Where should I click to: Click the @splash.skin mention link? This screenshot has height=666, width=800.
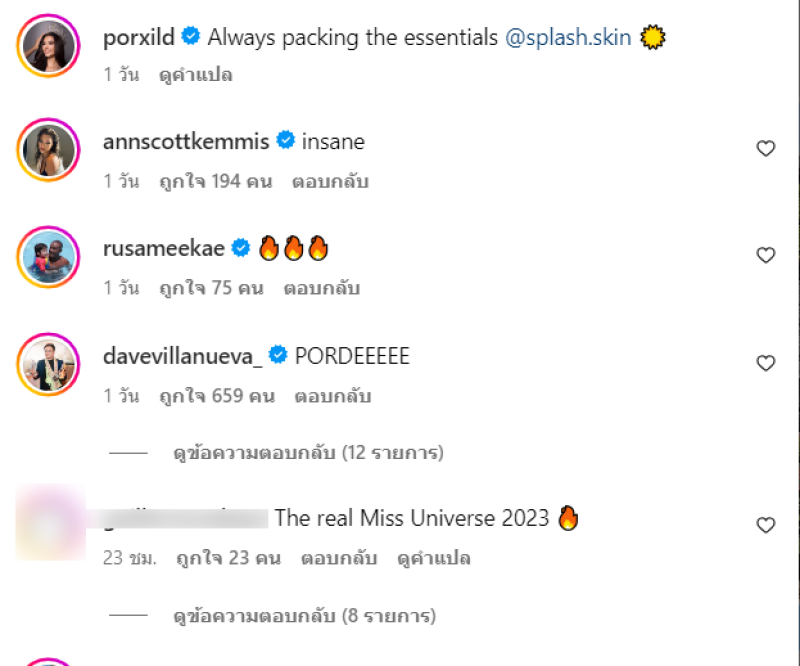(568, 38)
